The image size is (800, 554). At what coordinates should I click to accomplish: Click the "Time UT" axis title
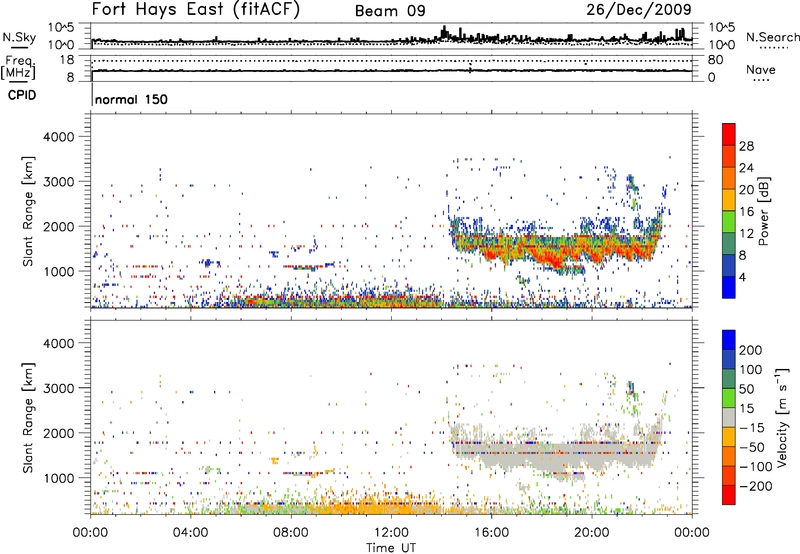coord(391,547)
